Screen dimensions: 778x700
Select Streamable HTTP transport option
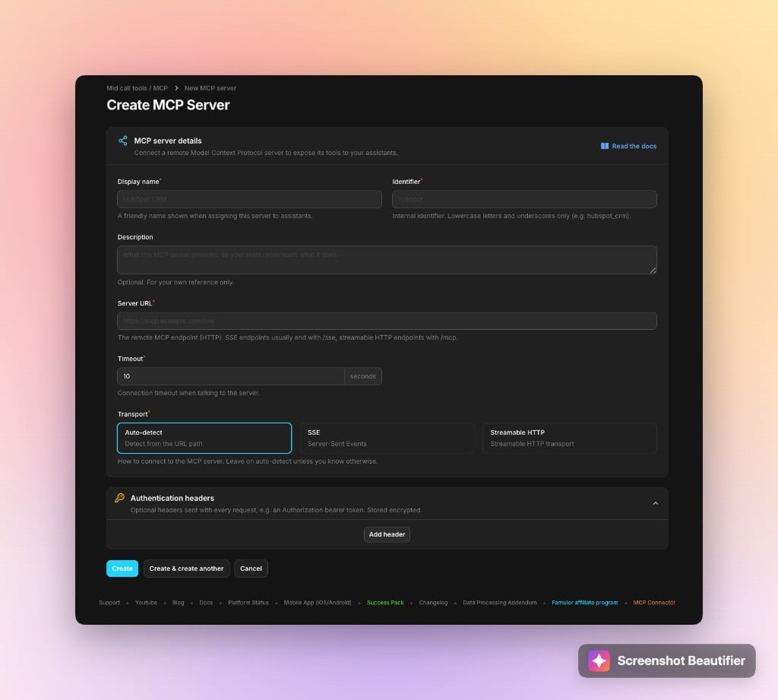click(x=570, y=438)
